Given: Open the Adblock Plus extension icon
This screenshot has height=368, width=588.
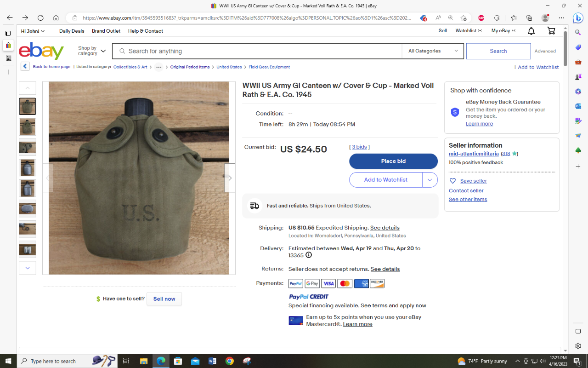Looking at the screenshot, I should 481,17.
